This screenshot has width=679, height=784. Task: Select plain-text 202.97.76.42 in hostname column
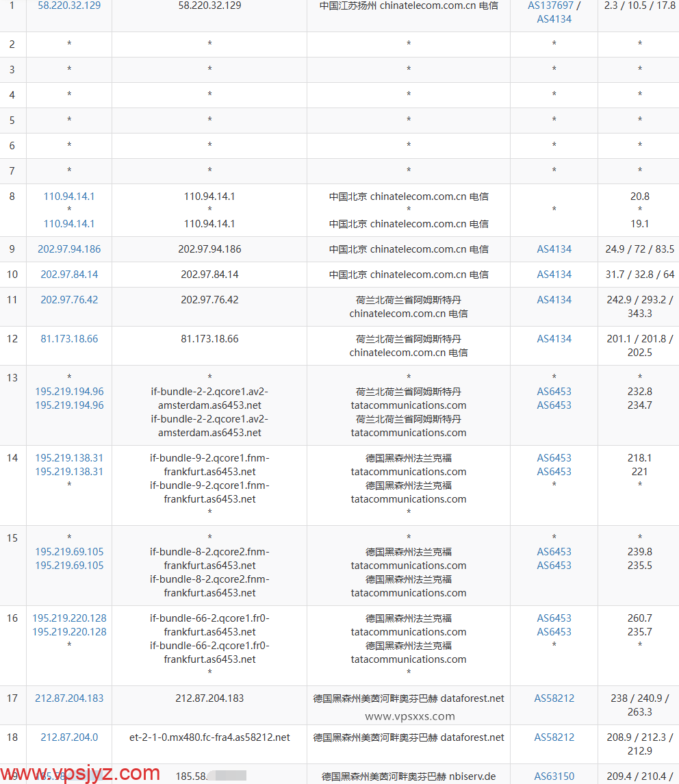(209, 300)
